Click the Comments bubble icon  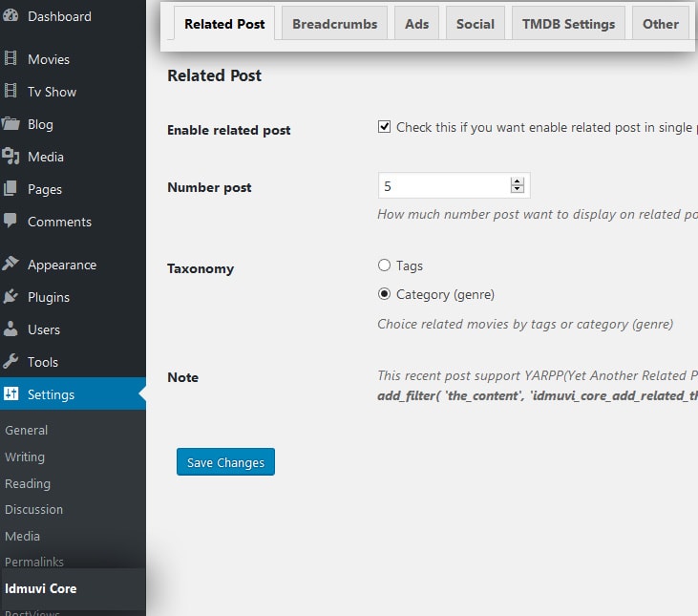(x=11, y=221)
